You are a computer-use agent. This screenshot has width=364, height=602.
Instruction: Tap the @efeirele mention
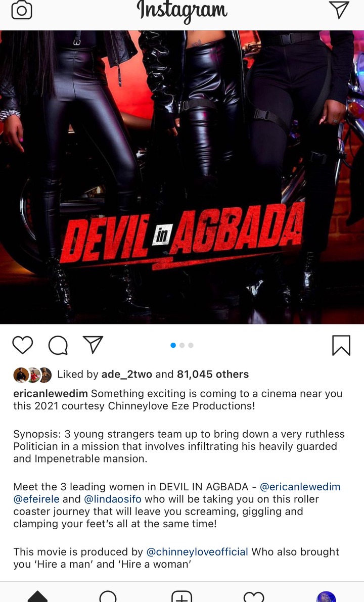(x=36, y=499)
